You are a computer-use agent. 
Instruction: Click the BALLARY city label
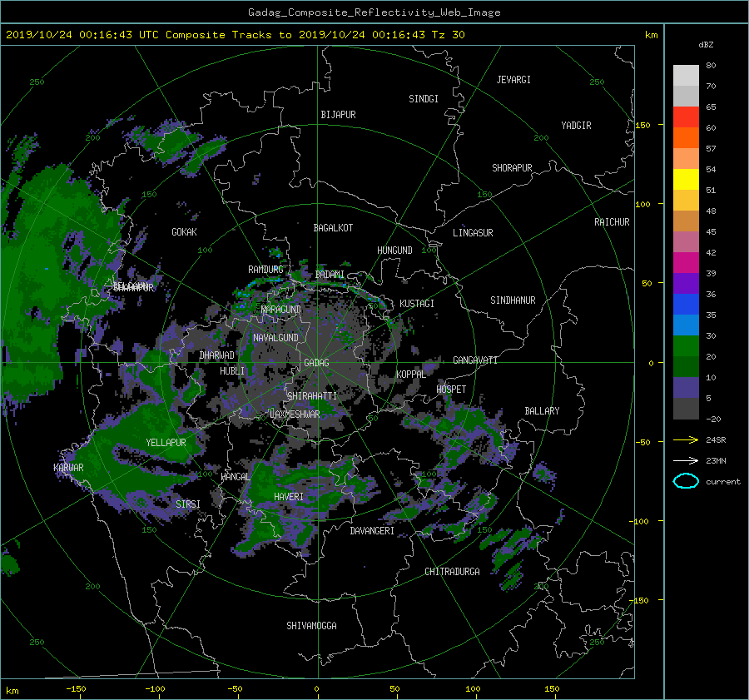click(x=542, y=411)
